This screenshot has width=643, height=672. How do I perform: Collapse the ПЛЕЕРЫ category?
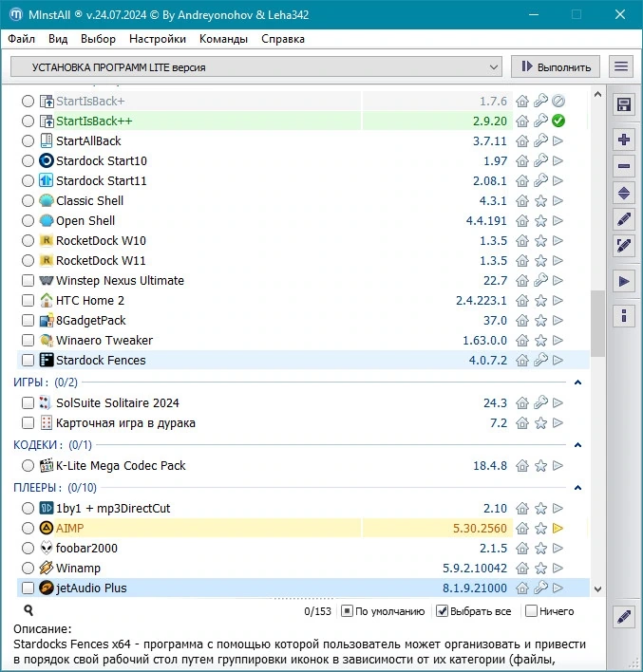click(577, 488)
